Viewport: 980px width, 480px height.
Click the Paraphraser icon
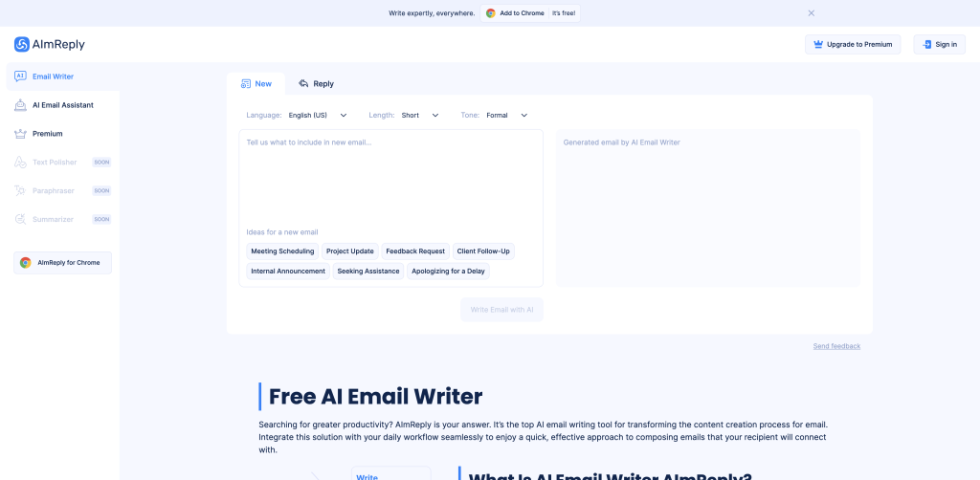[20, 190]
